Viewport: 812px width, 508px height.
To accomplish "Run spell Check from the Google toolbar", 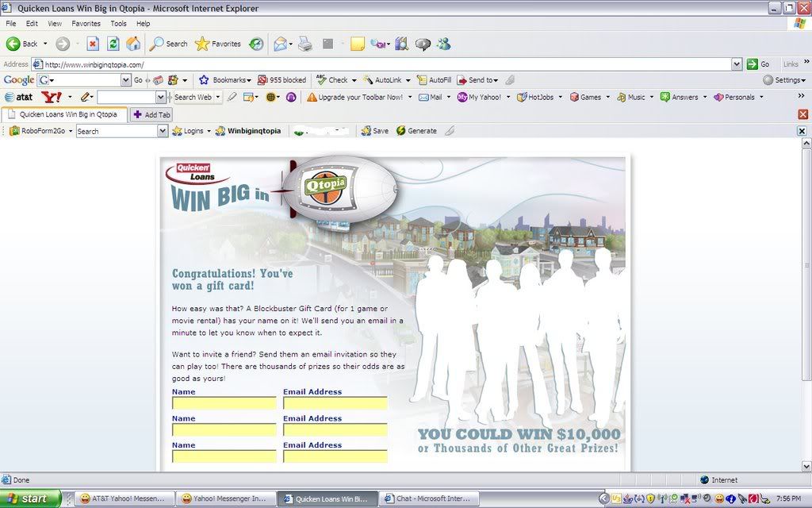I will tap(333, 80).
